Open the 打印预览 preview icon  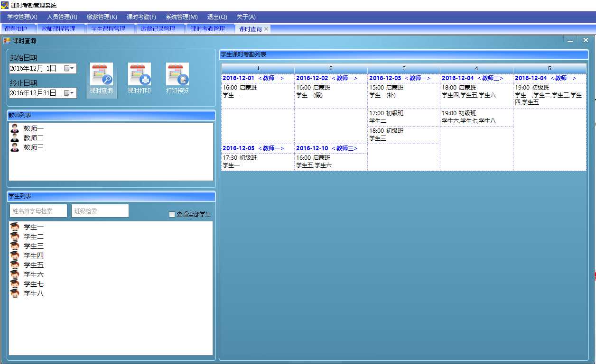coord(177,74)
